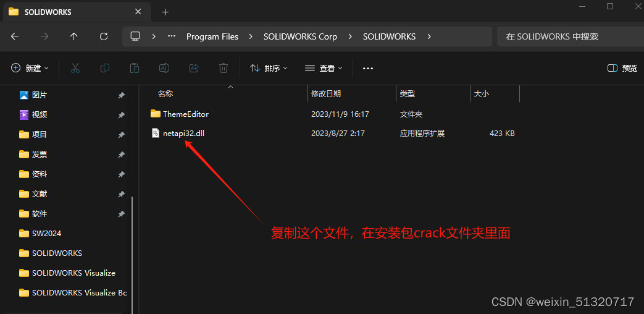Open 项目 folder in the sidebar
This screenshot has width=644, height=314.
(x=39, y=134)
